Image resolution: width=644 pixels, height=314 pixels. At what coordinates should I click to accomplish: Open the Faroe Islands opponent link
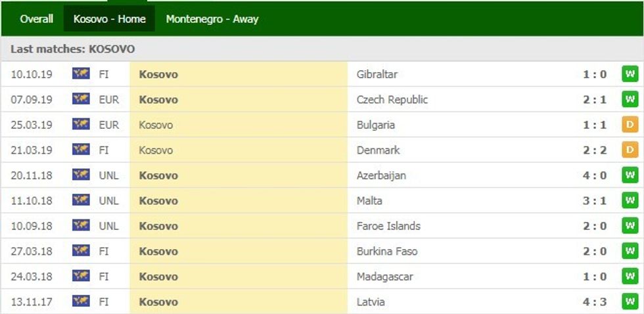pyautogui.click(x=388, y=226)
